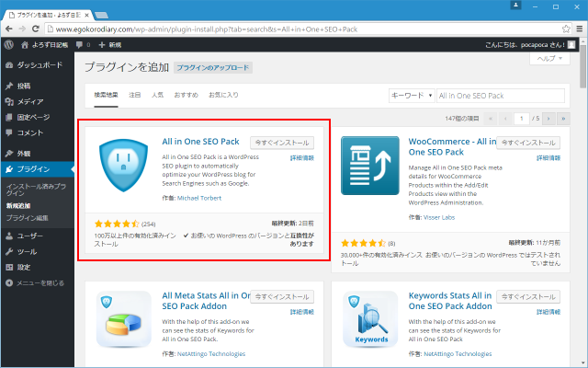
Task: Open the キーワード search type dropdown
Action: 412,95
